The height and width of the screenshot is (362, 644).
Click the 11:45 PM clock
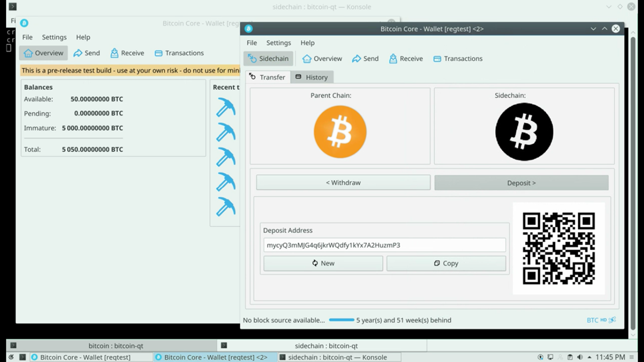[x=610, y=357]
